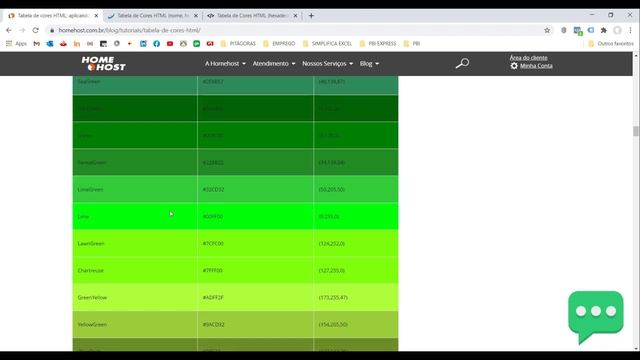Viewport: 640px width, 360px height.
Task: Select hex code #32CD32
Action: pos(213,189)
